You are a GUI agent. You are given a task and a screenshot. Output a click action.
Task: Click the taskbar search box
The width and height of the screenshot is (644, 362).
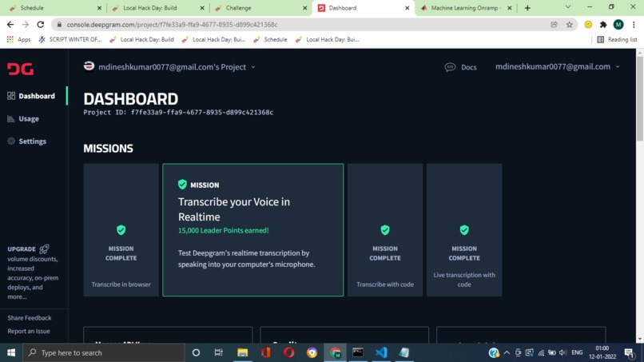[104, 352]
